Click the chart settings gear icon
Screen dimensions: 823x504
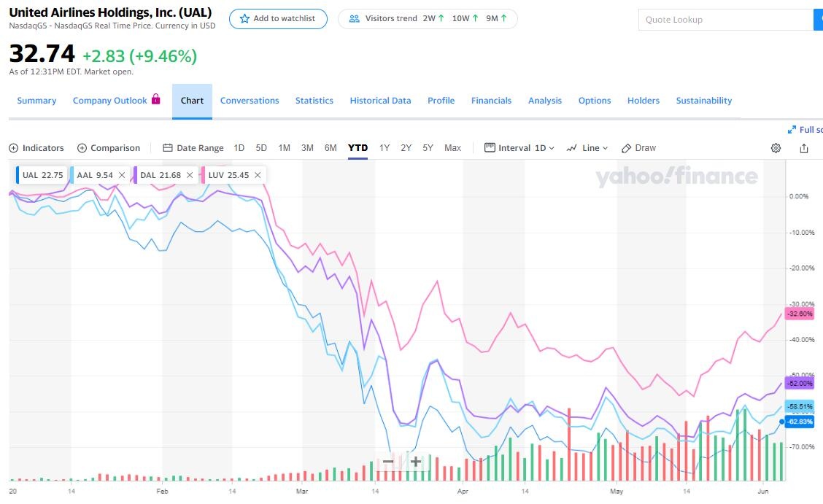tap(776, 148)
